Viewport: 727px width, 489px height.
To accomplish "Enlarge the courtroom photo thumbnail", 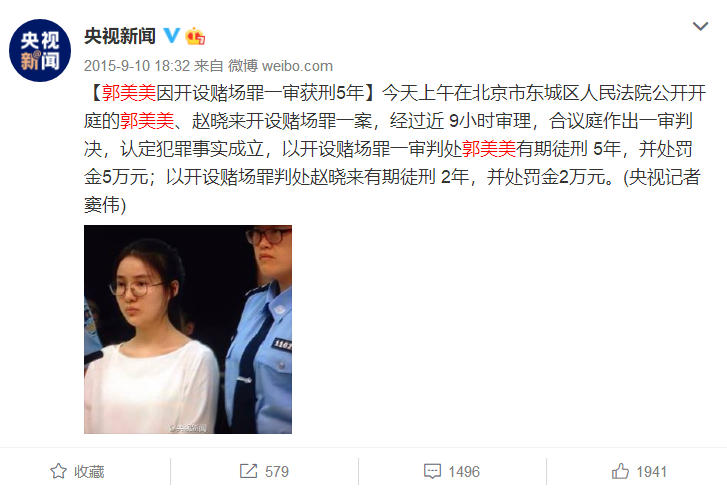I will click(188, 330).
